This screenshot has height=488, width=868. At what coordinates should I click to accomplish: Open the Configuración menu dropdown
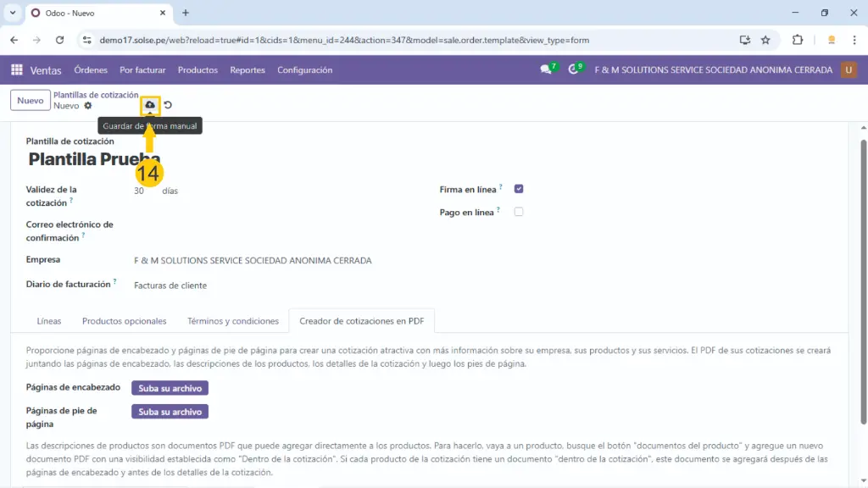coord(304,70)
